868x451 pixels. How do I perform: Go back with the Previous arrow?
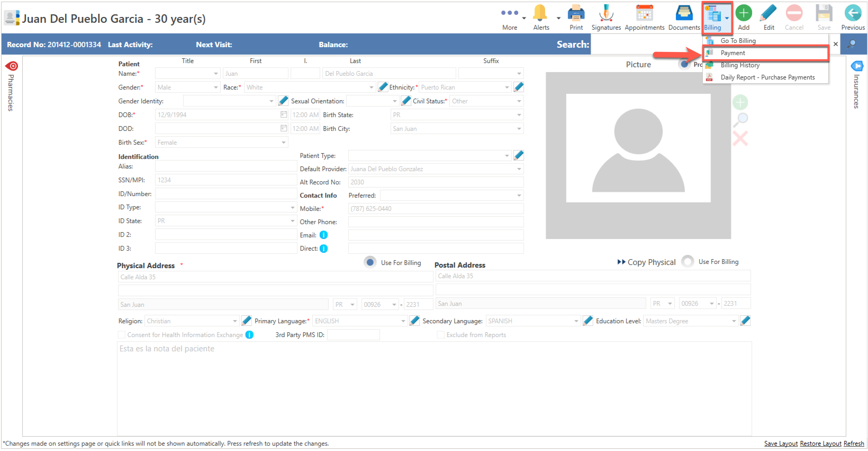(x=852, y=14)
